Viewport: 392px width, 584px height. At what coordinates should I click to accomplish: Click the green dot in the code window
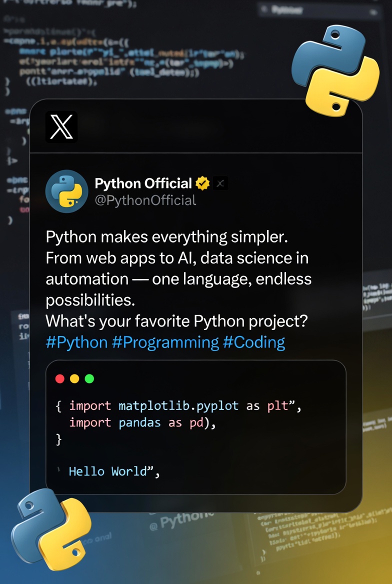[89, 379]
